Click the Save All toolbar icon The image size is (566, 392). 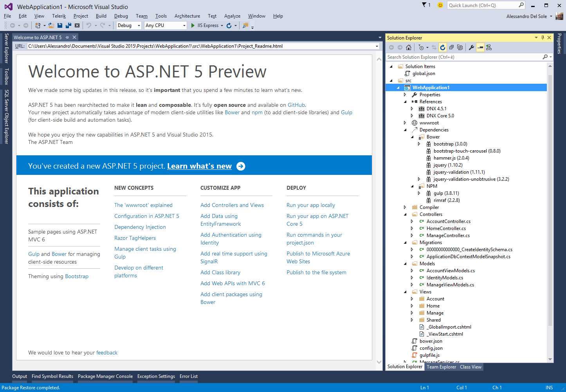click(x=68, y=25)
